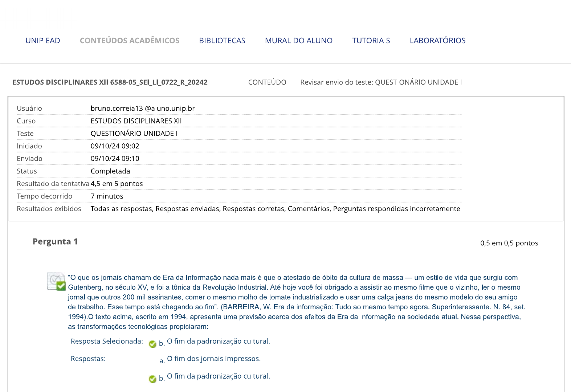Click the '4,5 em 5 pontos' attempt result
Viewport: 571px width, 392px height.
(x=117, y=184)
